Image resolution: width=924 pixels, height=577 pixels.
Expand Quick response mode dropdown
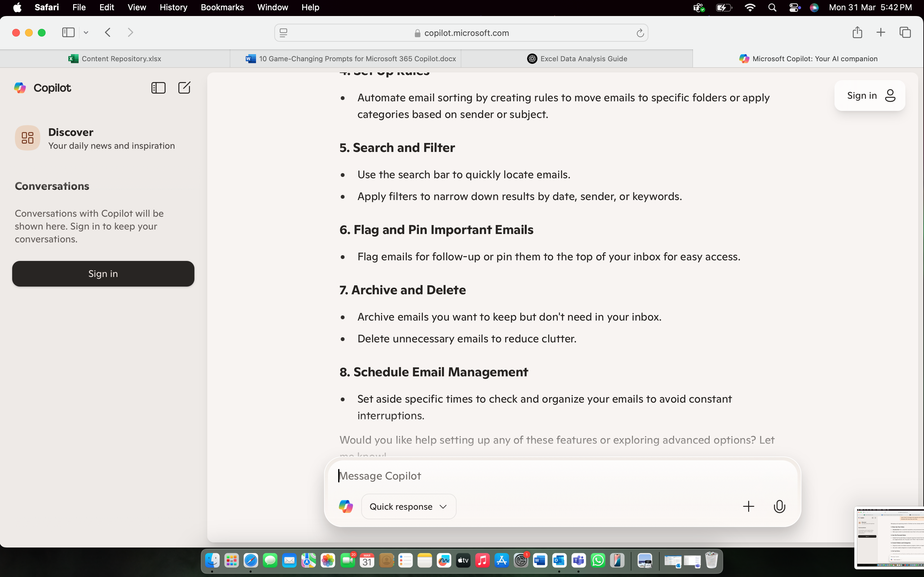(x=408, y=506)
